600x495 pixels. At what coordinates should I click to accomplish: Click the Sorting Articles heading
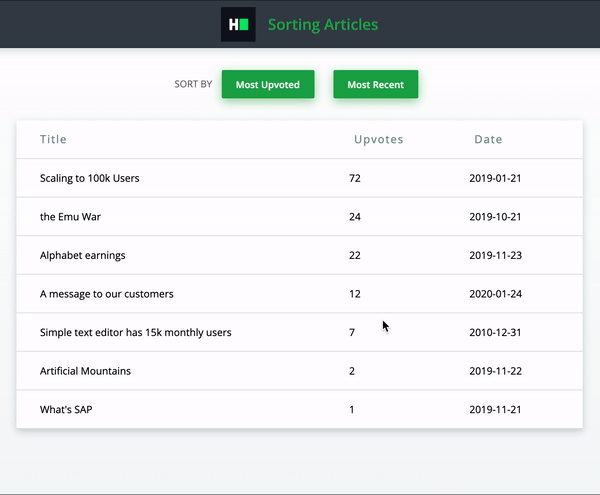tap(323, 24)
